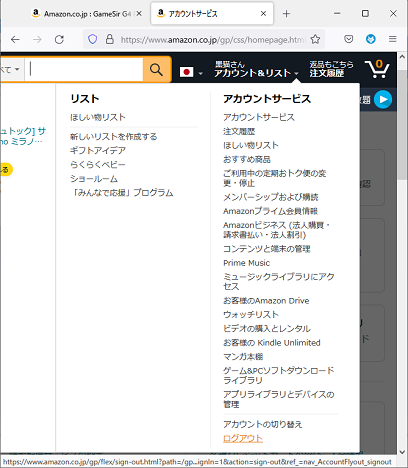Click the blue extension icon in toolbar

point(371,39)
